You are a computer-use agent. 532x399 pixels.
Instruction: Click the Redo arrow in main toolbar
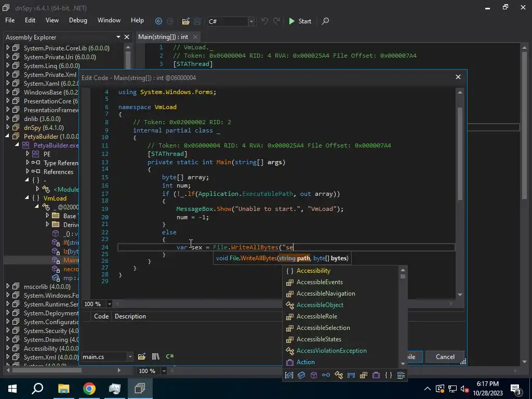(276, 21)
